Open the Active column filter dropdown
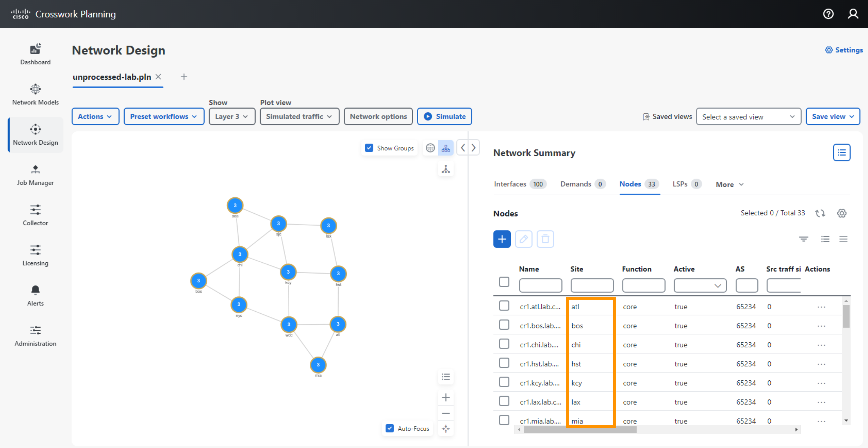This screenshot has height=448, width=868. tap(700, 286)
